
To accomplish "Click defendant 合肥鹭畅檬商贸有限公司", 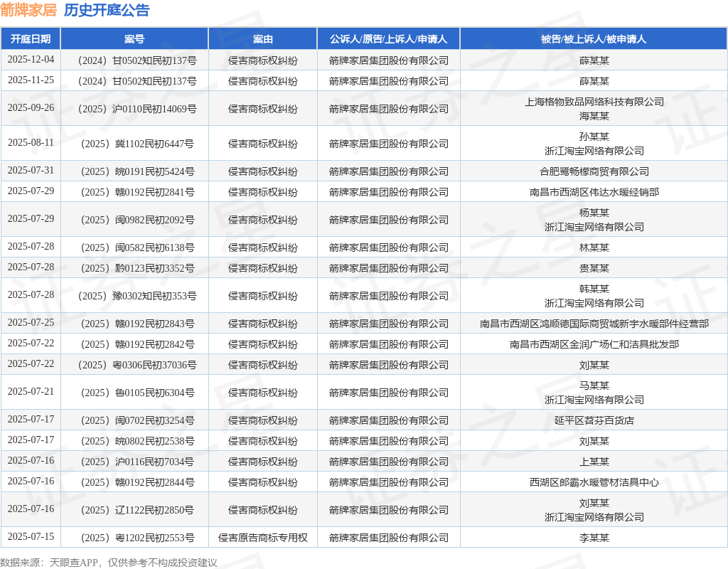I will pyautogui.click(x=594, y=171).
